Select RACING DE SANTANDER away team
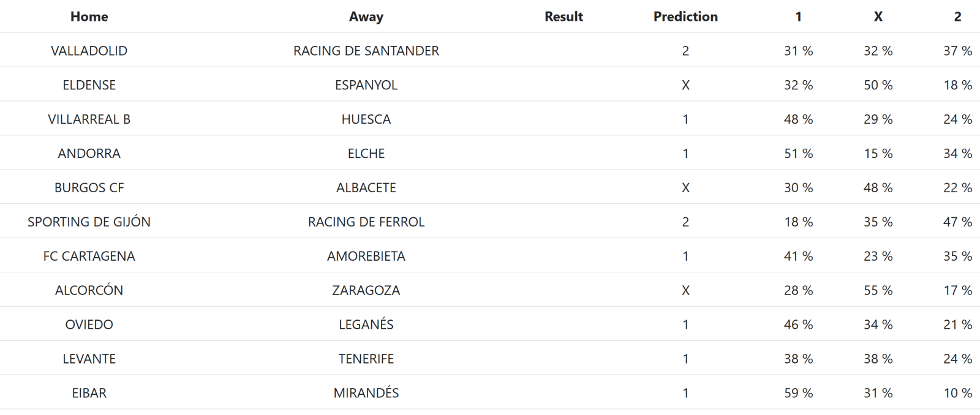 366,51
